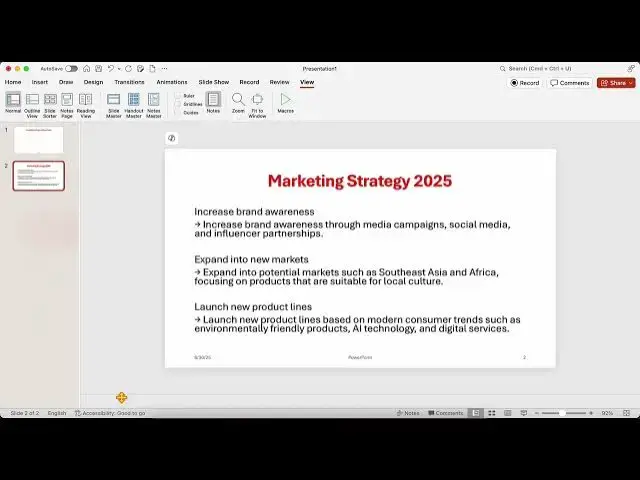
Task: Open the Handout Master
Action: click(x=133, y=105)
